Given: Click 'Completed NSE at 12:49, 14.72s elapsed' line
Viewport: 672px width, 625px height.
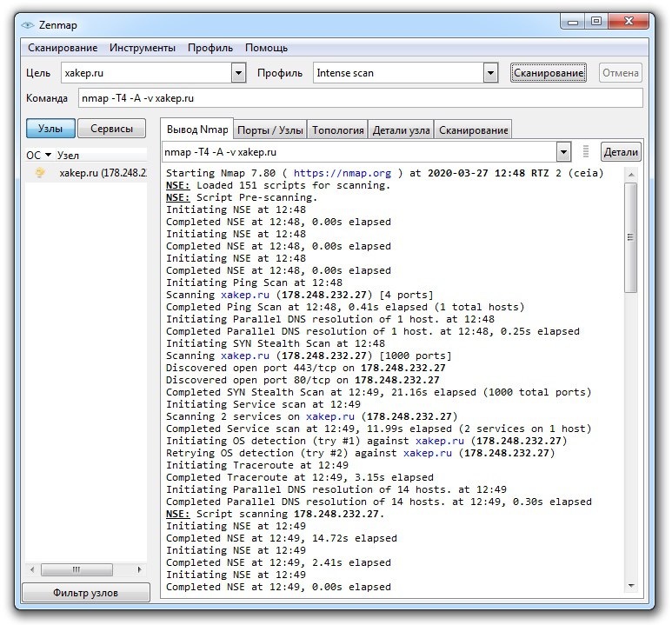Looking at the screenshot, I should pos(281,538).
